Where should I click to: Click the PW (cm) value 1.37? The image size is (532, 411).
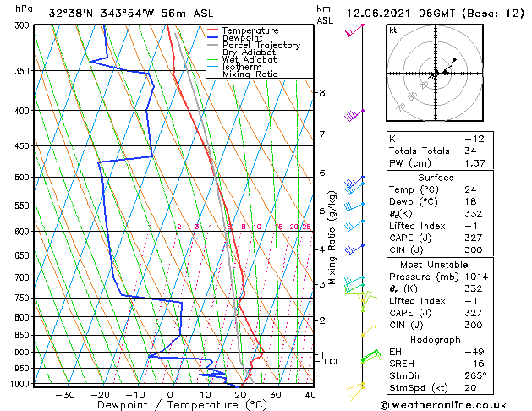coord(474,163)
